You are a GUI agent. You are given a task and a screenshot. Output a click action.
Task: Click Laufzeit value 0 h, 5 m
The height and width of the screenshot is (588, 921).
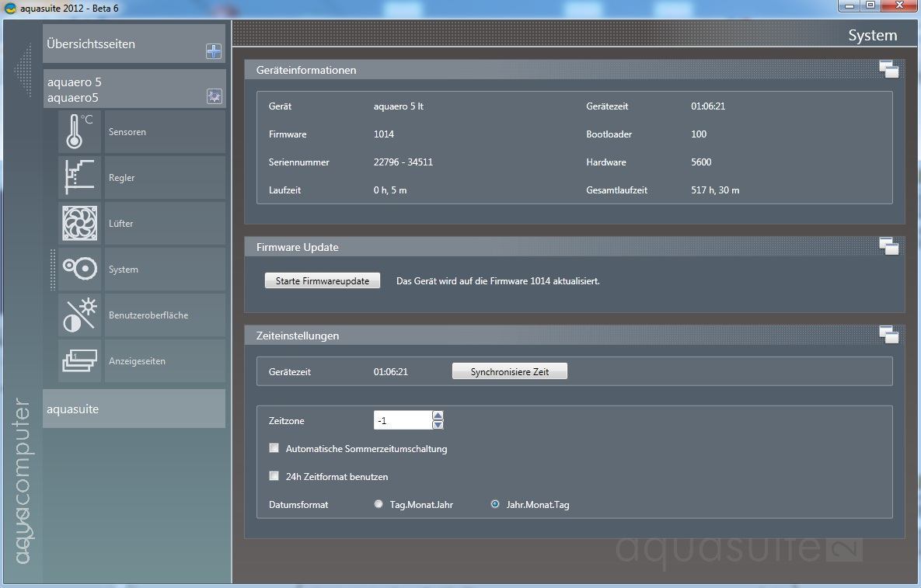point(390,190)
